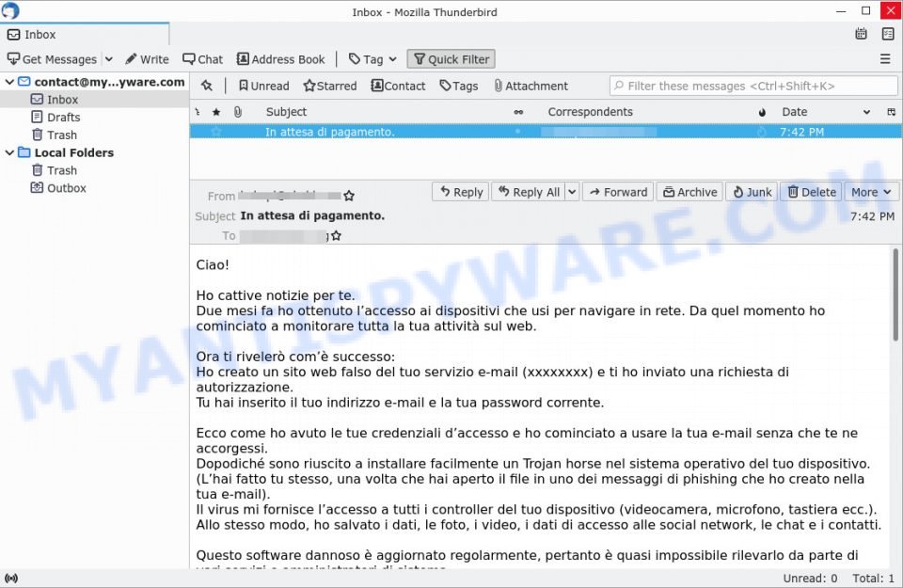Toggle the Attachment quick filter
The height and width of the screenshot is (588, 903).
531,86
